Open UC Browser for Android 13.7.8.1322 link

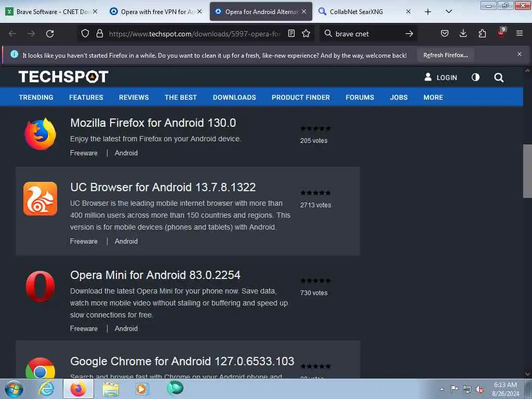[163, 187]
